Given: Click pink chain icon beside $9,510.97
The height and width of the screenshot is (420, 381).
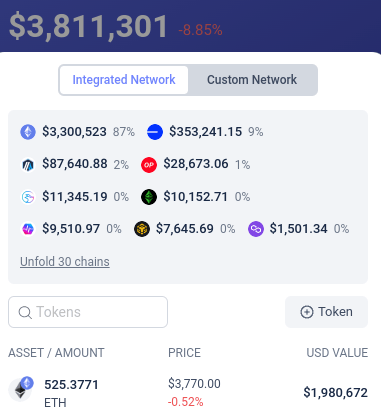Looking at the screenshot, I should coord(28,229).
